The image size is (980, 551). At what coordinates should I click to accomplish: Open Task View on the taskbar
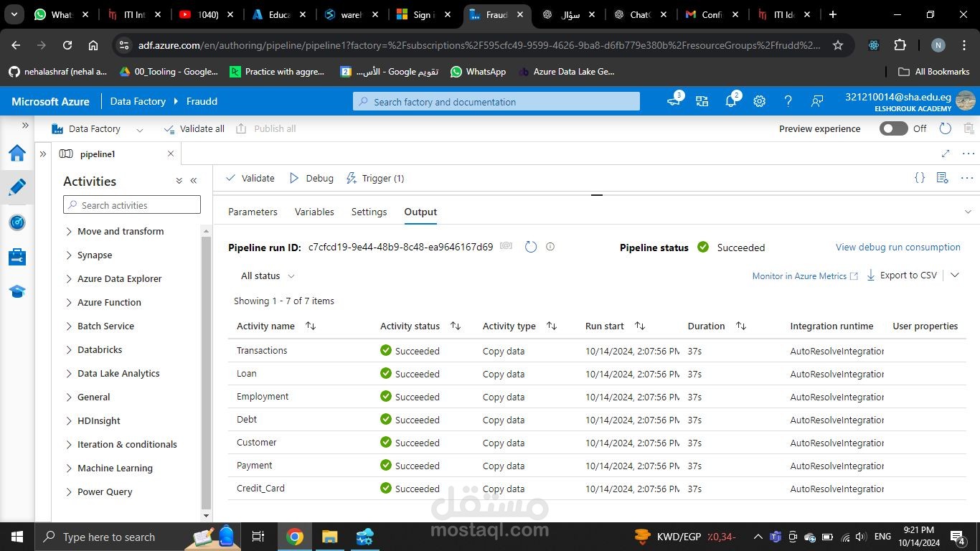258,537
